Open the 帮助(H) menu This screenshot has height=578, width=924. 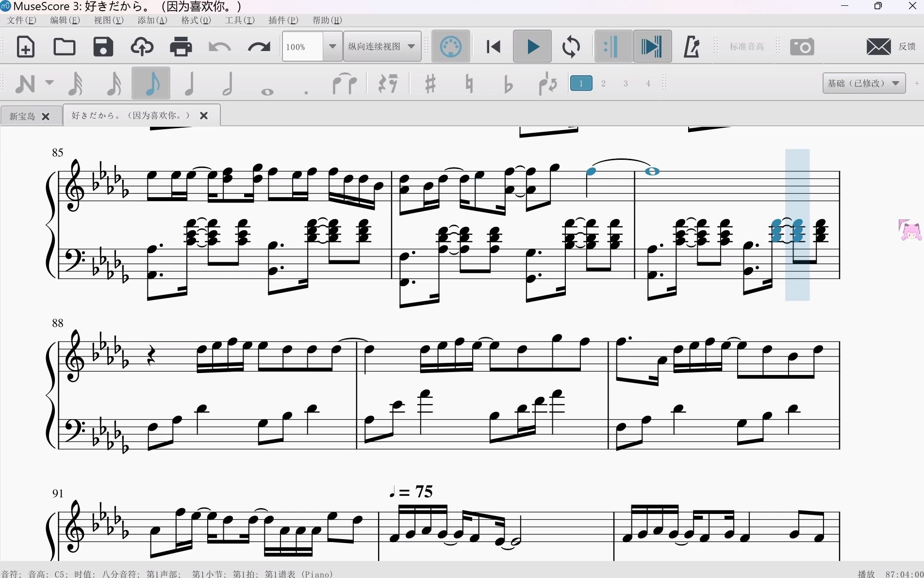[327, 20]
